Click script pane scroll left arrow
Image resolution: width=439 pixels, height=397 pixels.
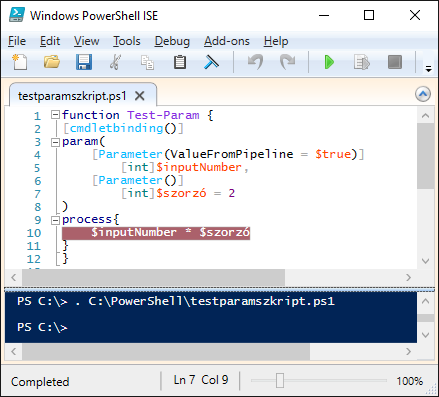tap(14, 277)
